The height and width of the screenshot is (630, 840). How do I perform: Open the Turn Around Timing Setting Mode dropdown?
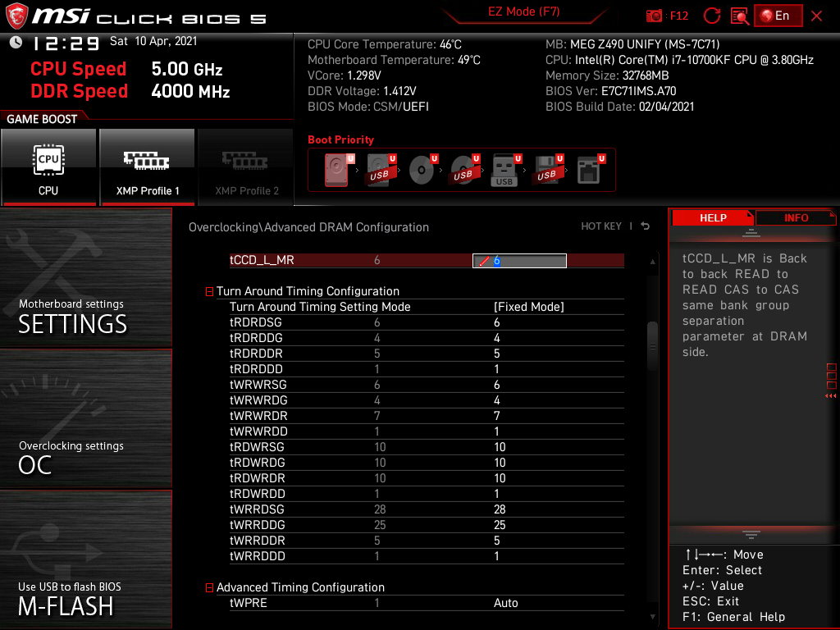[528, 307]
